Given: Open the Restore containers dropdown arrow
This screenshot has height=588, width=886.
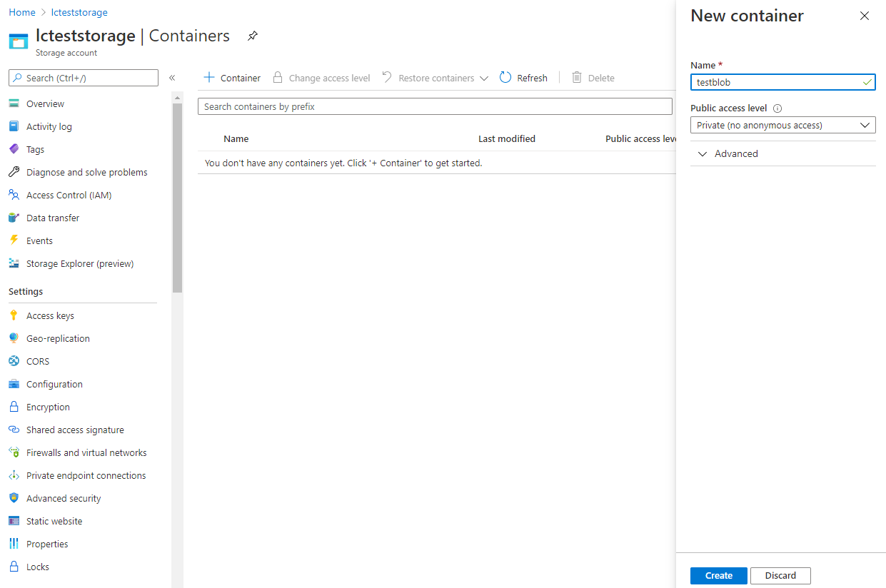Looking at the screenshot, I should tap(484, 78).
